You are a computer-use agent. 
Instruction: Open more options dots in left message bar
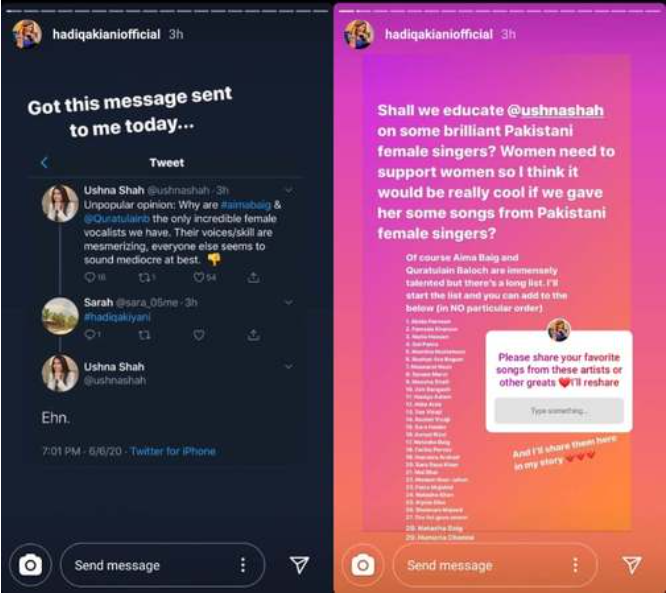(x=243, y=565)
